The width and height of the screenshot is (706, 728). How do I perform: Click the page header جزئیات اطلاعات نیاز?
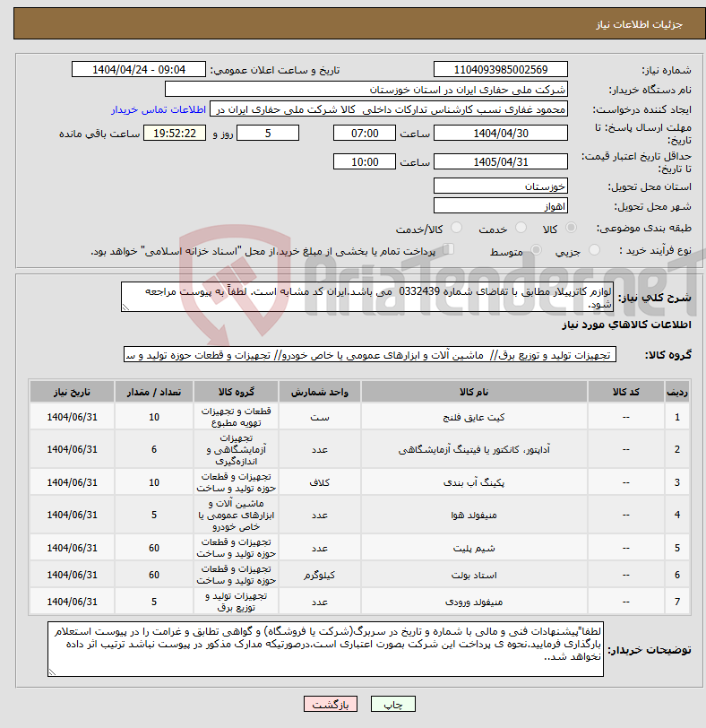pyautogui.click(x=639, y=24)
